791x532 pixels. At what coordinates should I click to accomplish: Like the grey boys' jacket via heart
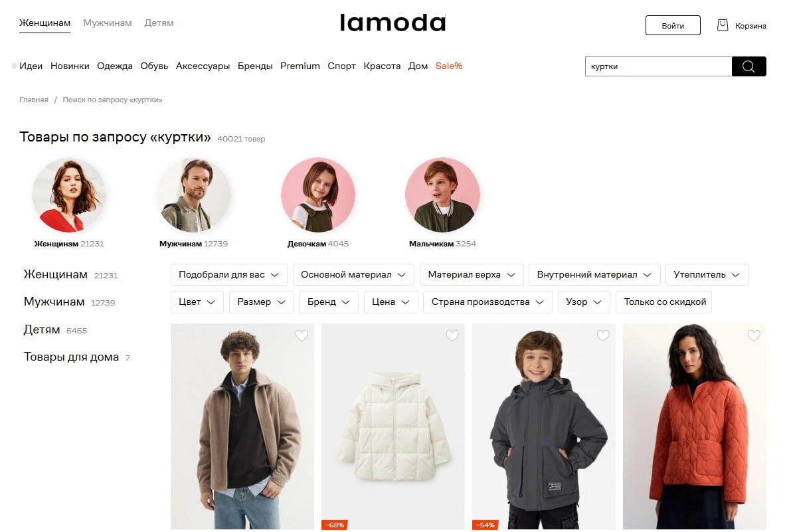click(x=603, y=335)
